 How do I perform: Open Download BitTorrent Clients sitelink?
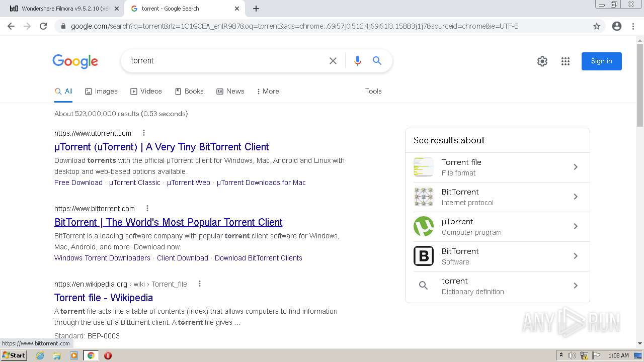[x=259, y=258]
